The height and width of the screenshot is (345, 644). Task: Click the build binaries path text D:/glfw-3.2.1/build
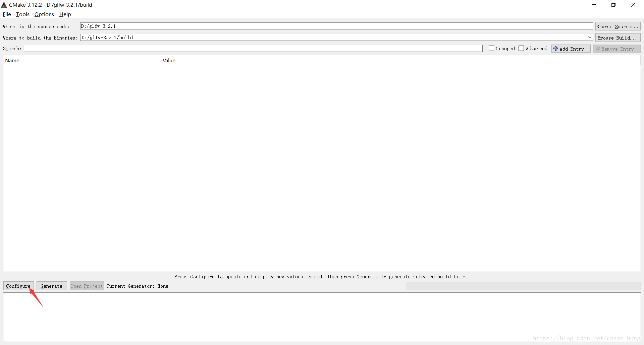coord(107,38)
